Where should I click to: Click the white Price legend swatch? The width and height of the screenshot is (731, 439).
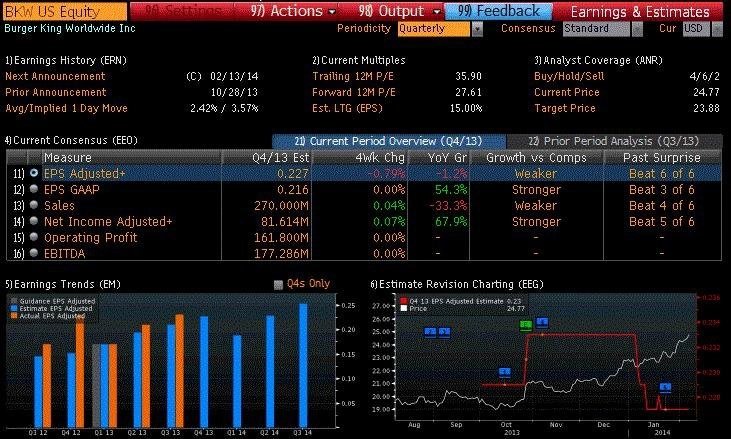pyautogui.click(x=404, y=309)
